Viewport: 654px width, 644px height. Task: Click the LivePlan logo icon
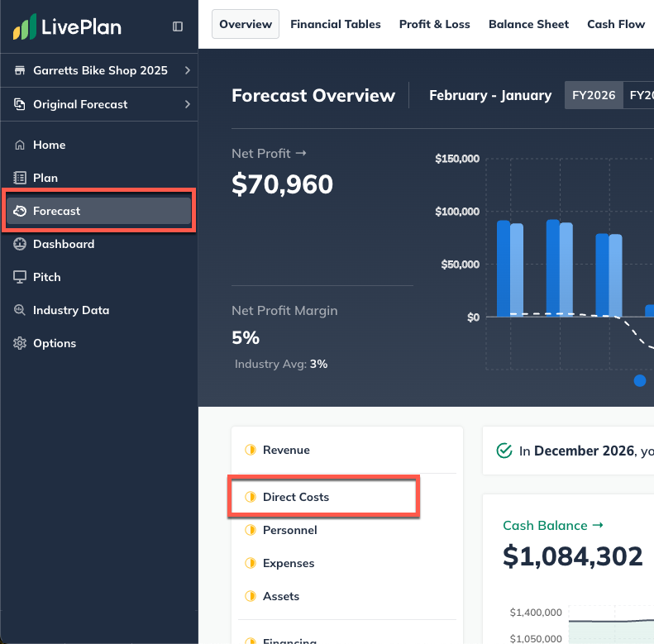point(25,26)
